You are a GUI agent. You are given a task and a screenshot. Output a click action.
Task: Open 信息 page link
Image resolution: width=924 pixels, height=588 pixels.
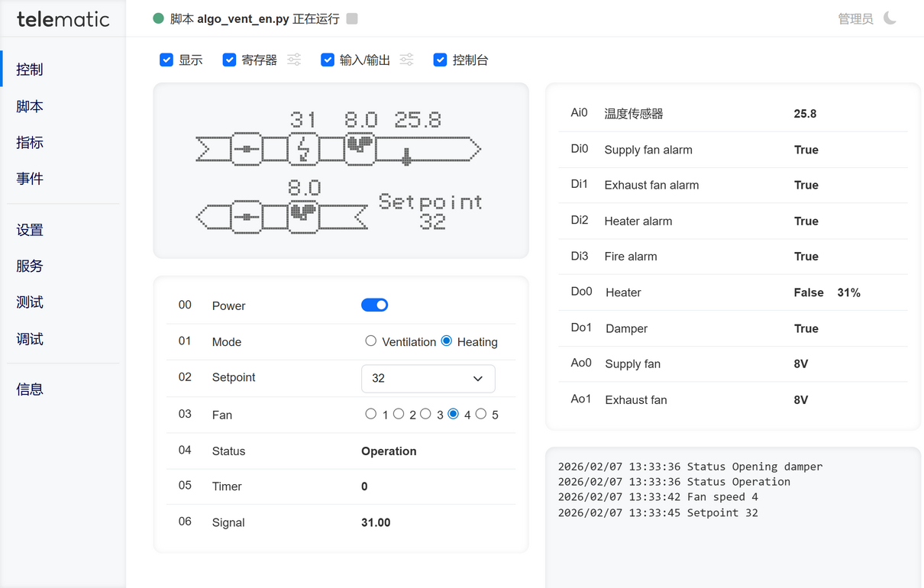30,389
